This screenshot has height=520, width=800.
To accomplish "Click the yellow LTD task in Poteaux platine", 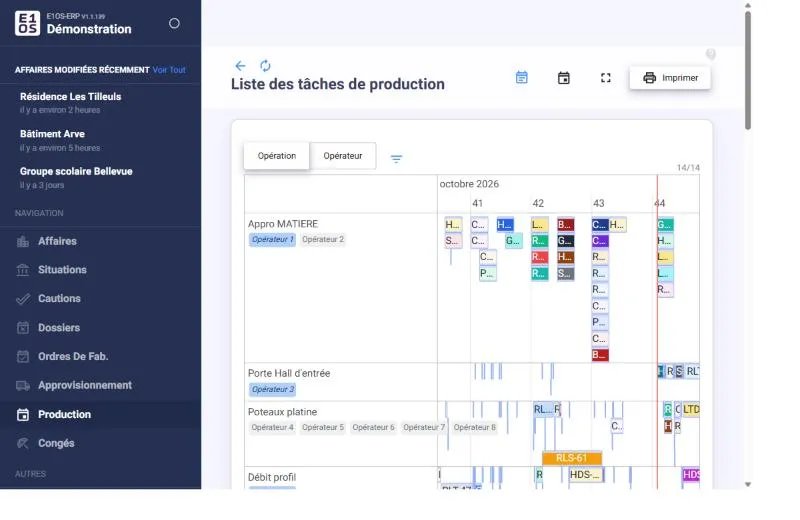I will click(x=691, y=409).
